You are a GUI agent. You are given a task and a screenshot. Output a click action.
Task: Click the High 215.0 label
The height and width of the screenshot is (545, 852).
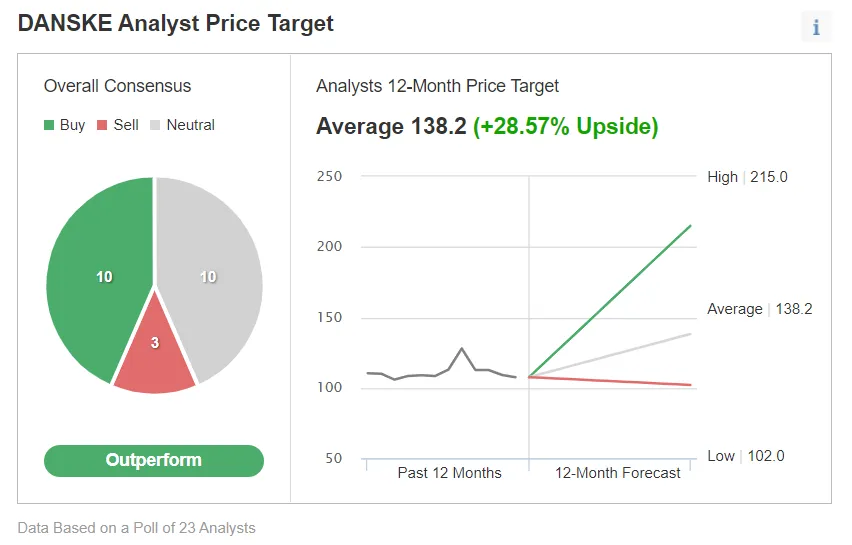tap(747, 177)
